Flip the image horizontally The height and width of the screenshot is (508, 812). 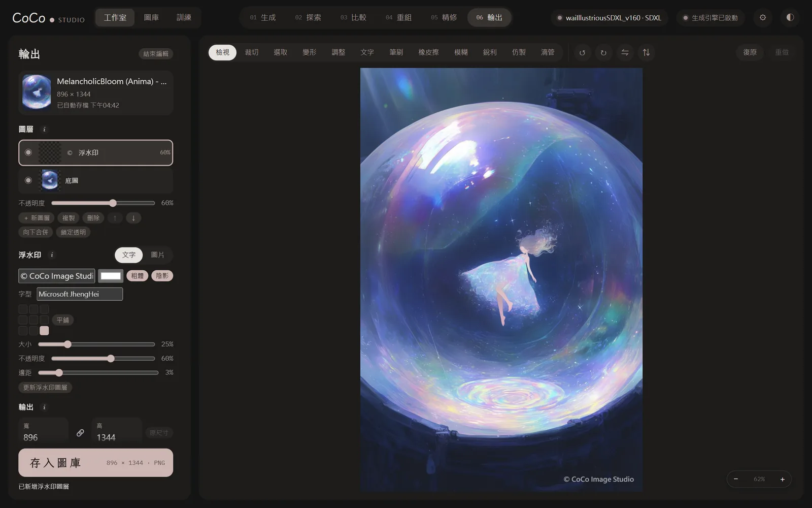(x=625, y=52)
